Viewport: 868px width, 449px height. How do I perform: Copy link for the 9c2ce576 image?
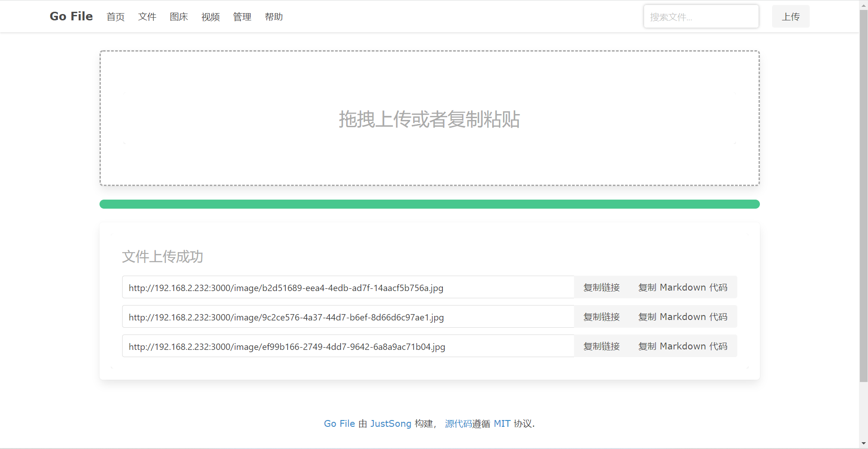pyautogui.click(x=601, y=317)
